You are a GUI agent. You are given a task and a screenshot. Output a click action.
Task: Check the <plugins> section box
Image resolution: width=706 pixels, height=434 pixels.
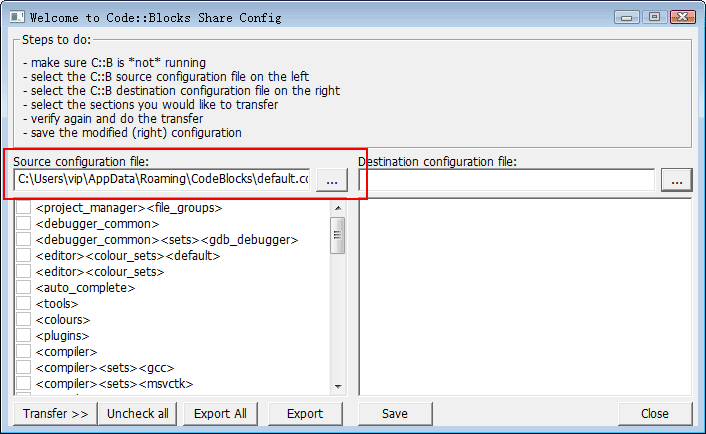point(23,336)
